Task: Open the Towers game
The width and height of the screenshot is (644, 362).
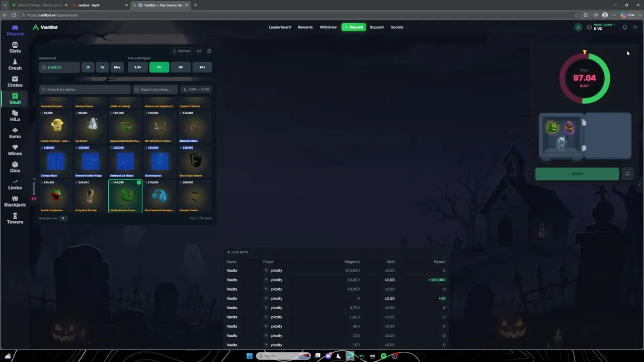Action: [15, 218]
